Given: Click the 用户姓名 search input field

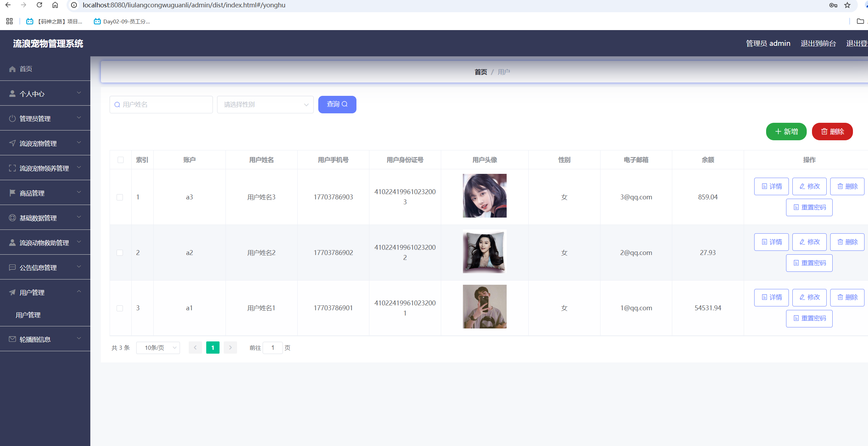Looking at the screenshot, I should pyautogui.click(x=161, y=105).
